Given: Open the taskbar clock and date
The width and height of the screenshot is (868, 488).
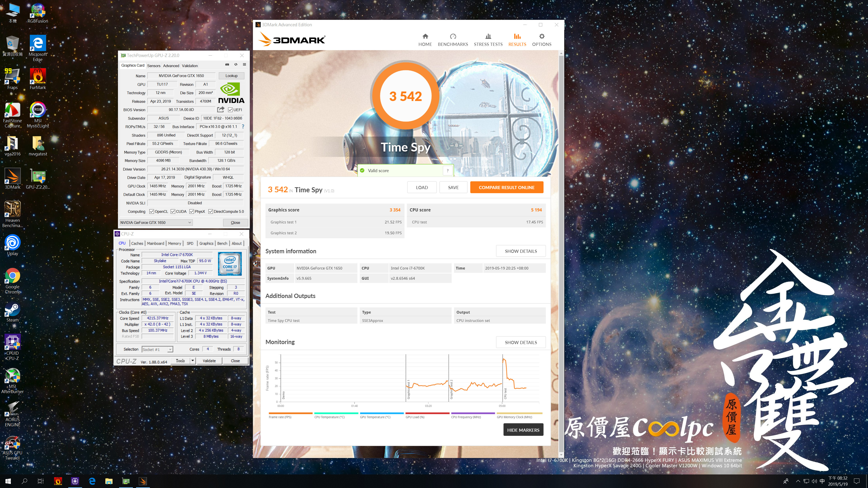Looking at the screenshot, I should click(x=838, y=481).
